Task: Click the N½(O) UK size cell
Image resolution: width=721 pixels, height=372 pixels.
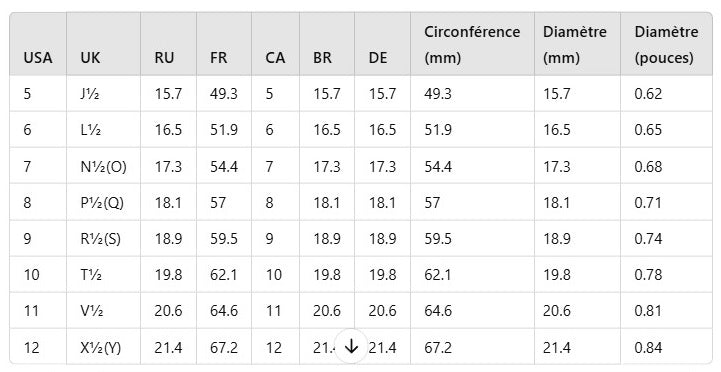Action: pos(103,166)
